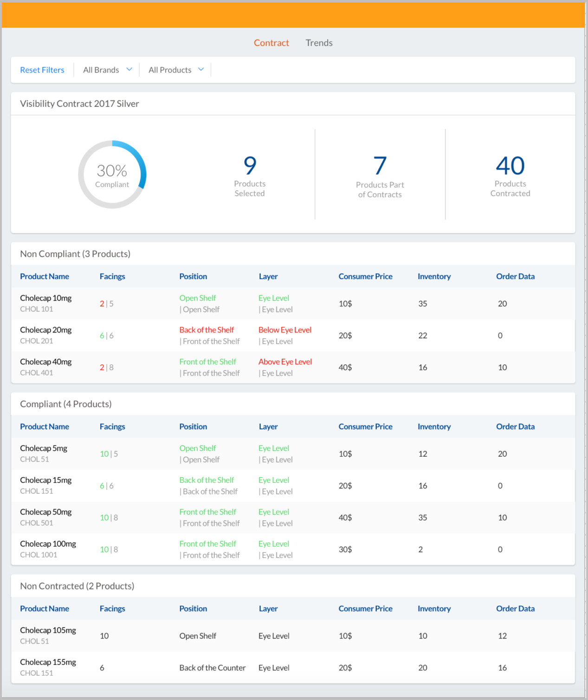Click the 30% Compliant progress ring

tap(112, 175)
